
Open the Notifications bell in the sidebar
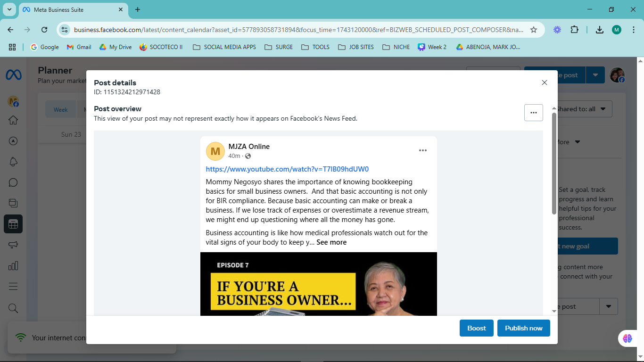(13, 162)
